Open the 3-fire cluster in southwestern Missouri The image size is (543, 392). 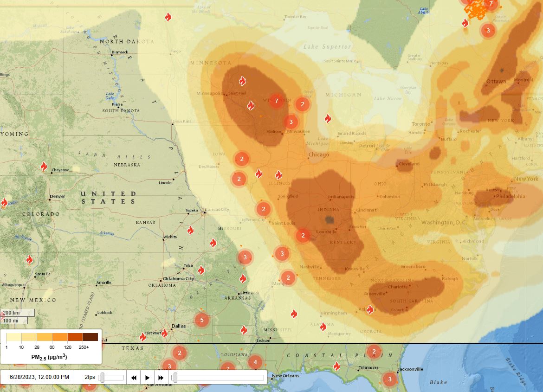(245, 257)
